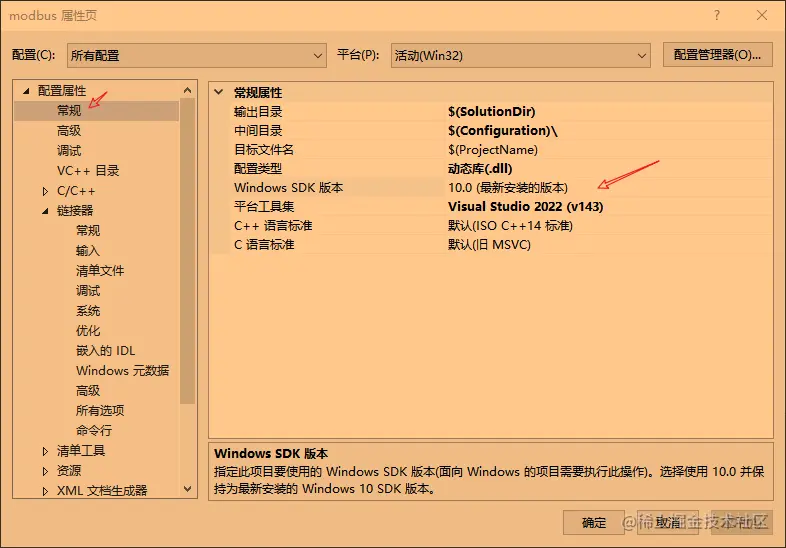786x548 pixels.
Task: Select 嵌入的 IDL tree item
Action: tap(105, 351)
